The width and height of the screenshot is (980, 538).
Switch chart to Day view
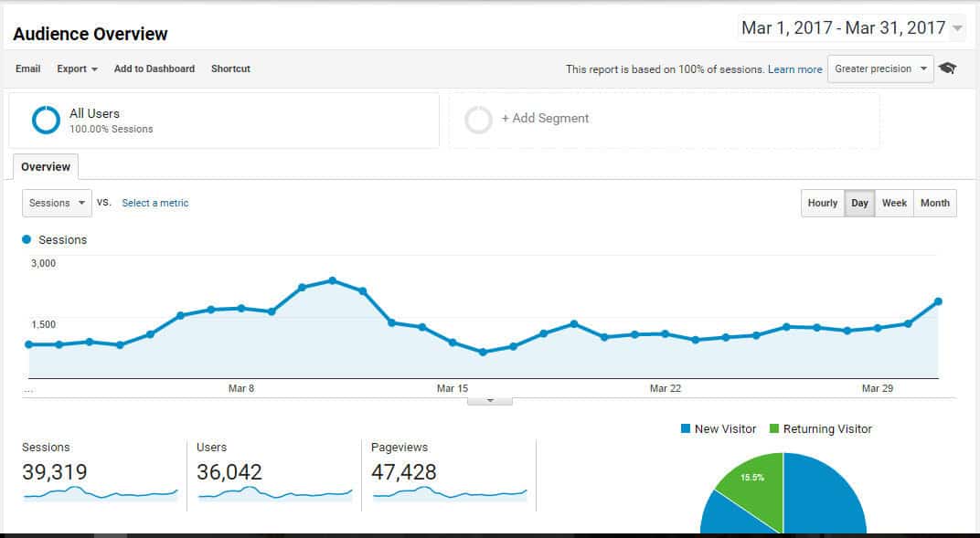click(x=859, y=203)
